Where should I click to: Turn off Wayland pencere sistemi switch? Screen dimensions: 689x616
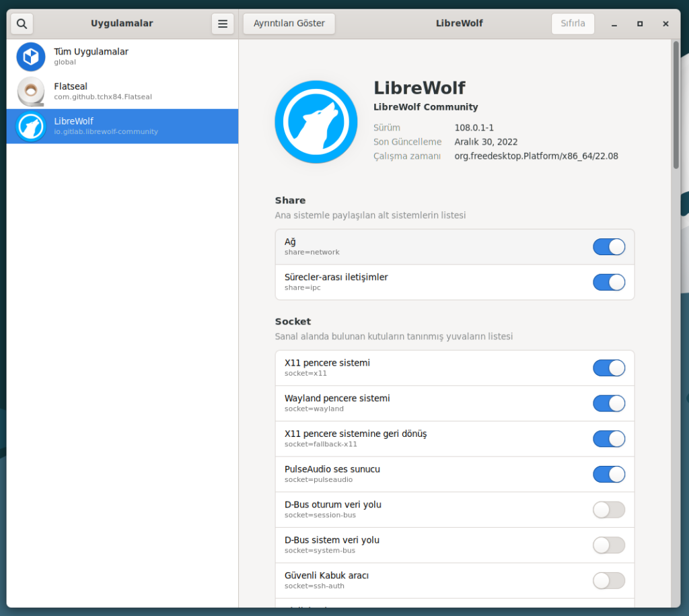click(608, 403)
